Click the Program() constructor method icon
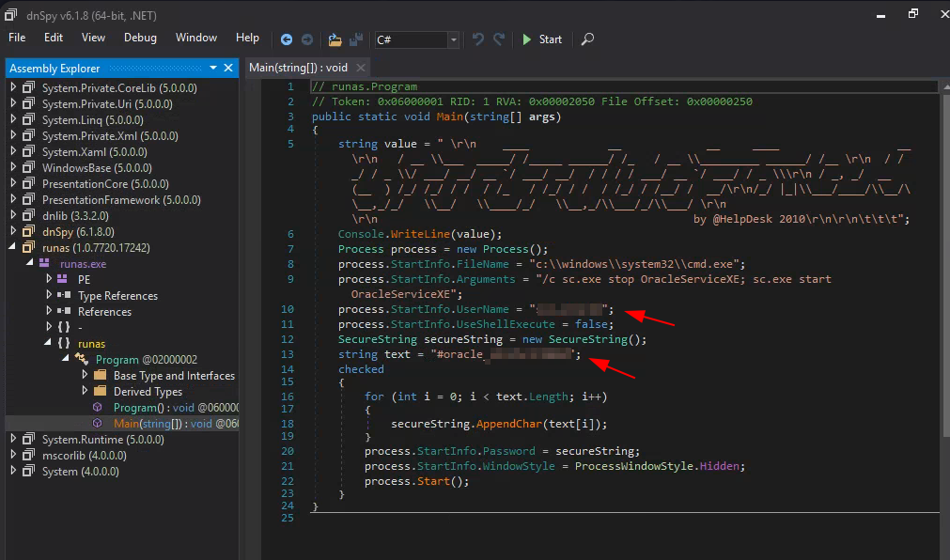This screenshot has height=560, width=950. (x=97, y=407)
